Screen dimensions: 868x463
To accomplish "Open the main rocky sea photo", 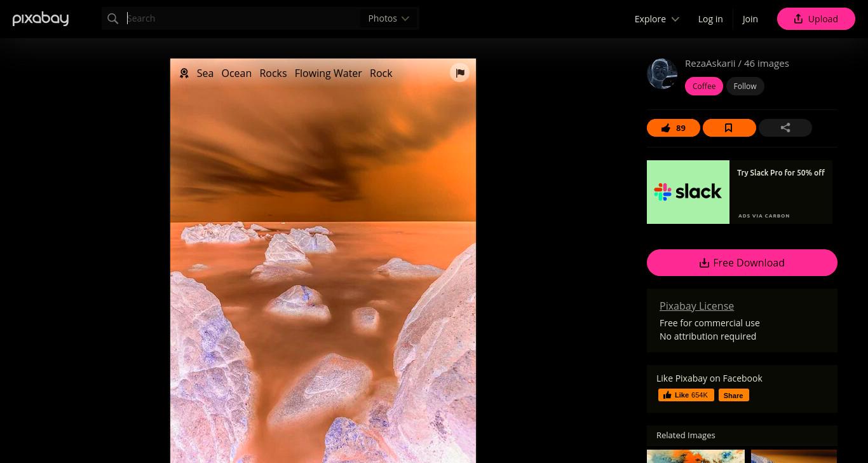I will (323, 261).
